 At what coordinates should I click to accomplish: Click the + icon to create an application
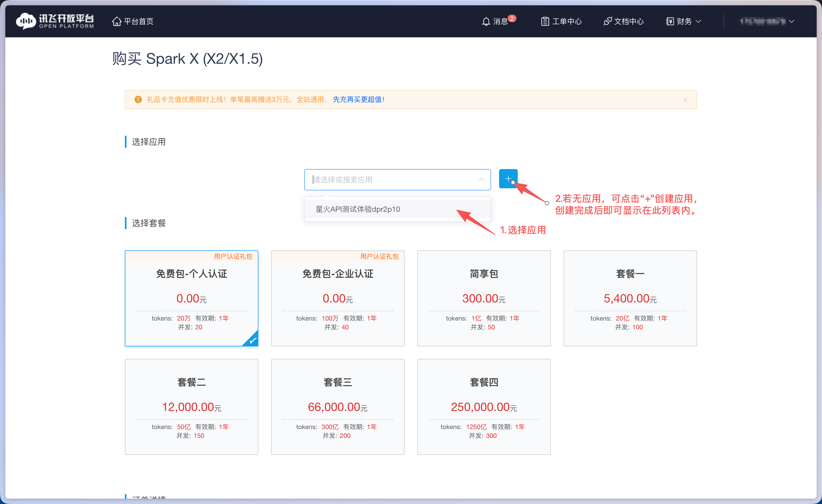pyautogui.click(x=508, y=179)
